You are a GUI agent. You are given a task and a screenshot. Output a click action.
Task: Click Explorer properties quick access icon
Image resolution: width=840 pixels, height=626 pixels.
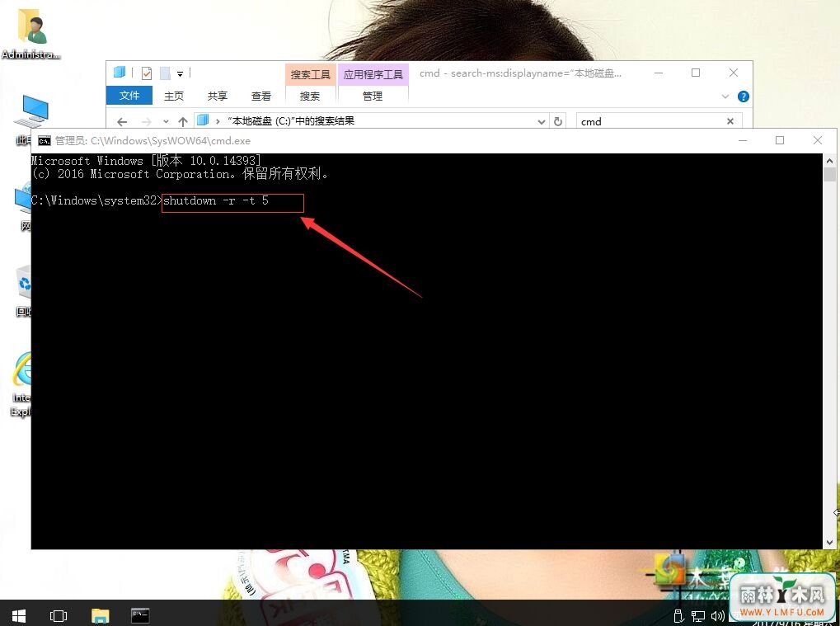coord(146,73)
